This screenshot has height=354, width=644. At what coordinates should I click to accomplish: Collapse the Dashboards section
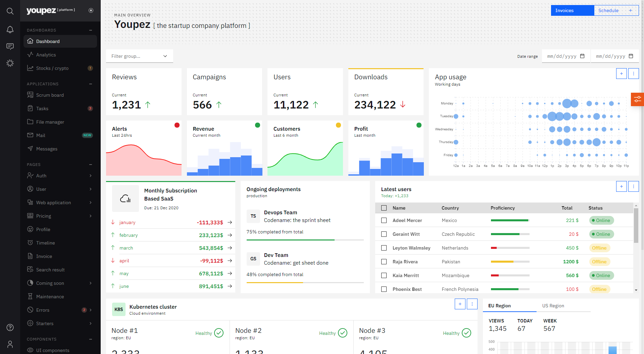tap(91, 30)
